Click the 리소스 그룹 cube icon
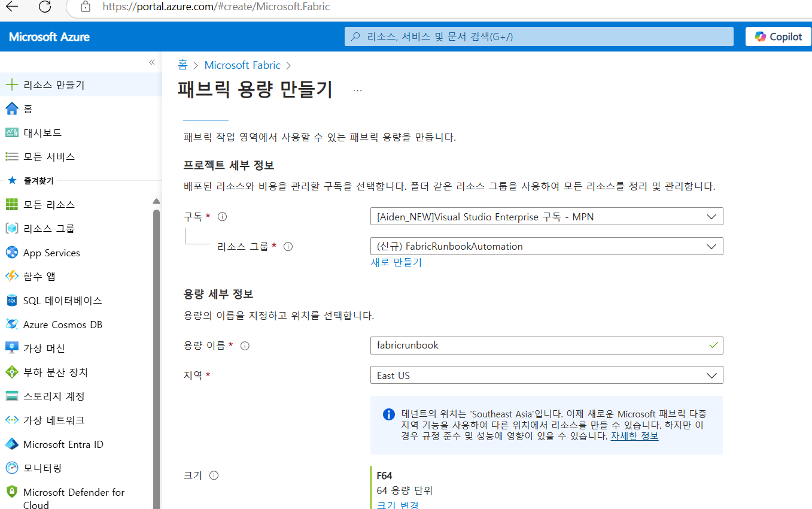 (x=11, y=228)
